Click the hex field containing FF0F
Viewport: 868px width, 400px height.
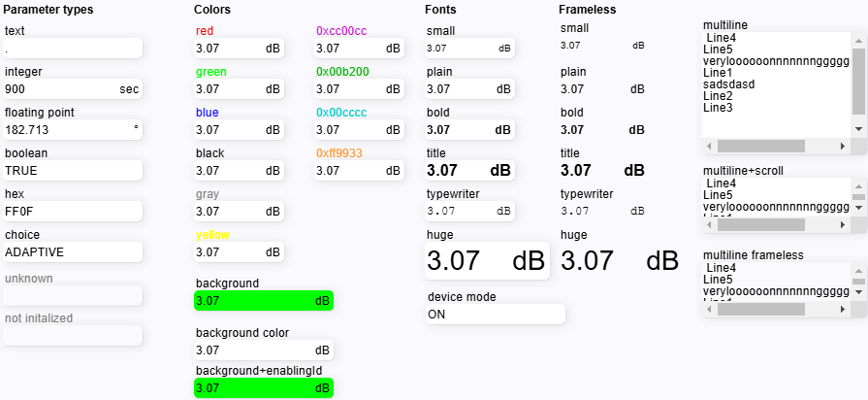(73, 211)
